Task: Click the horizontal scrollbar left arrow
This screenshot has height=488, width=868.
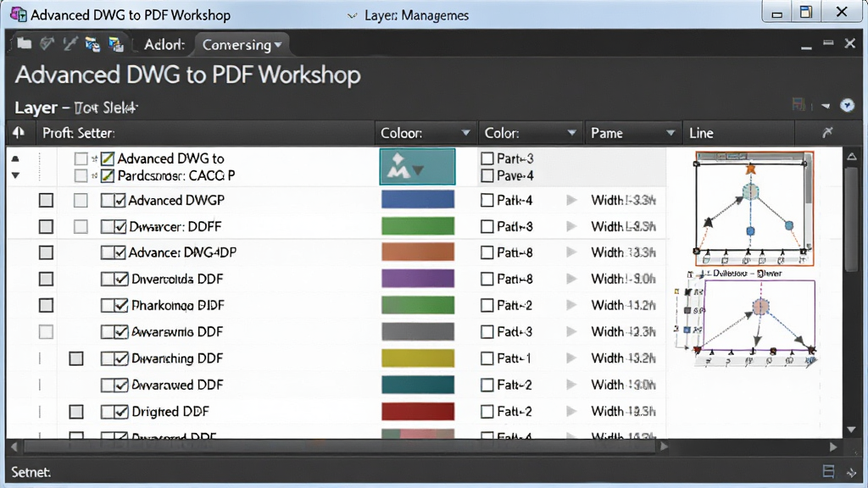Action: coord(14,446)
